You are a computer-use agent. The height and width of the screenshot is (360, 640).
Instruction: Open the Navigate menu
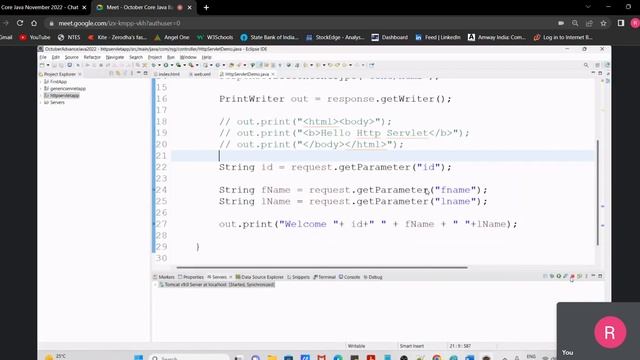[x=115, y=58]
